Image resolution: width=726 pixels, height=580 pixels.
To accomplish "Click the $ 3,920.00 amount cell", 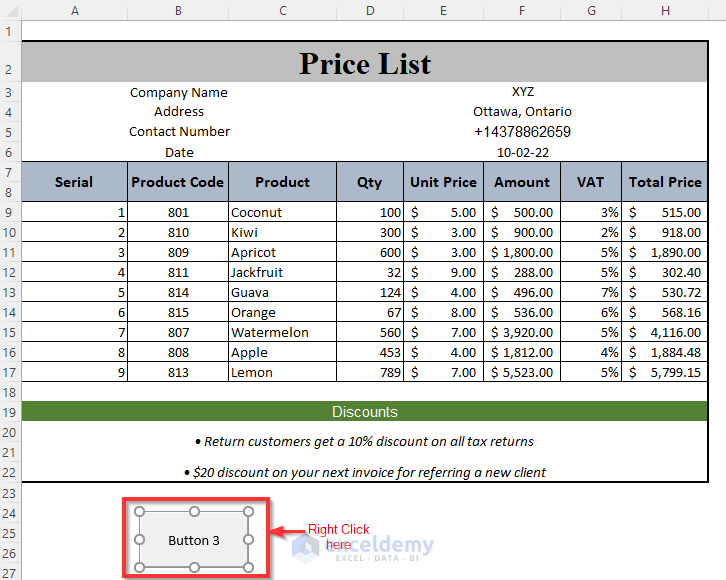I will click(522, 332).
